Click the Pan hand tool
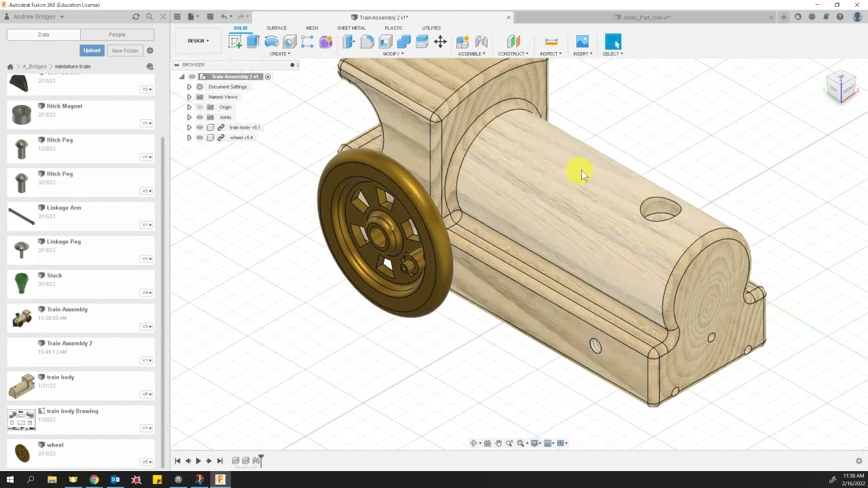Viewport: 868px width, 488px height. point(498,443)
